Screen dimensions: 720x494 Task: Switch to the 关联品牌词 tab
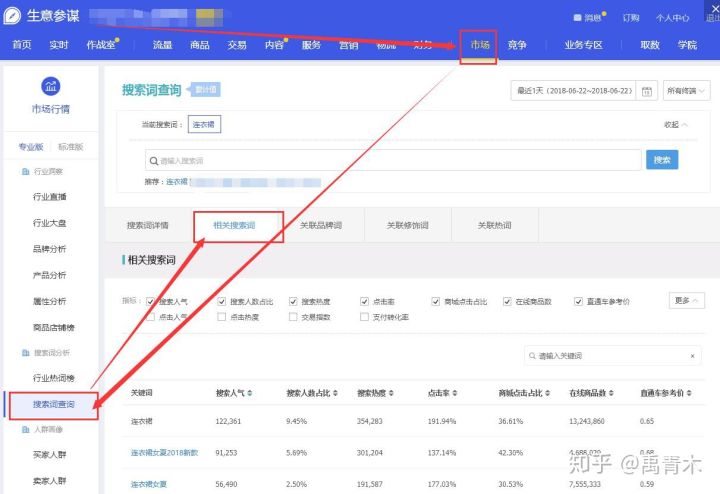coord(321,226)
